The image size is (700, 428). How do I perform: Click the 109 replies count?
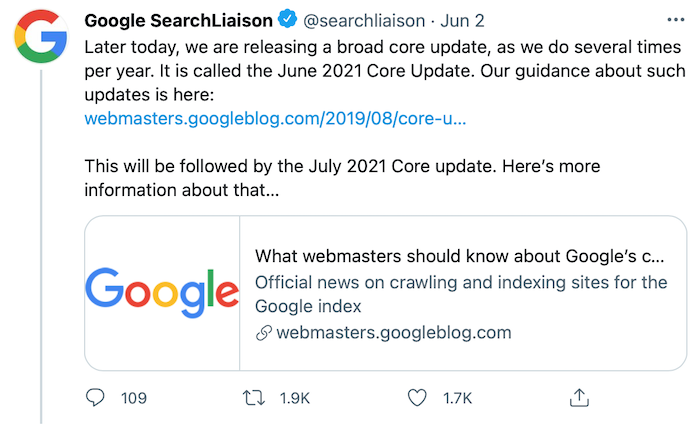pos(133,398)
